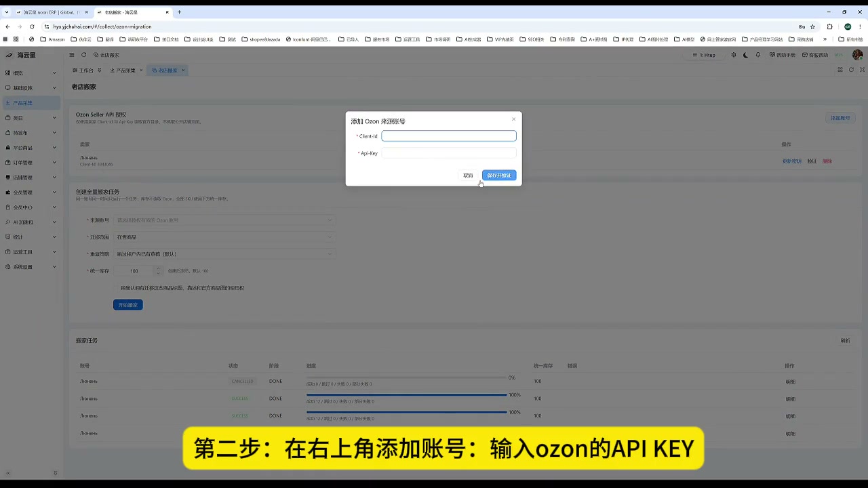Collapse the sidebar with the hamburger icon

coord(72,55)
